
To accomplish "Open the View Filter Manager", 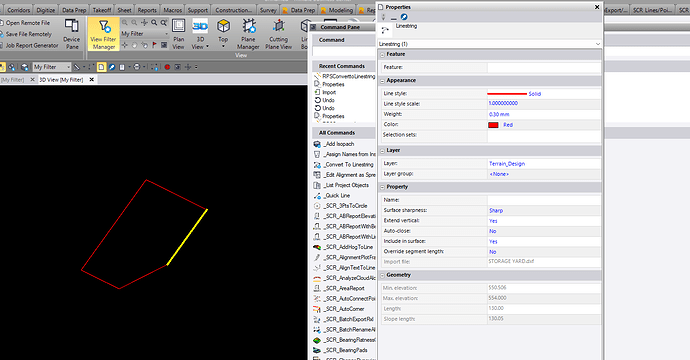I will [x=103, y=34].
